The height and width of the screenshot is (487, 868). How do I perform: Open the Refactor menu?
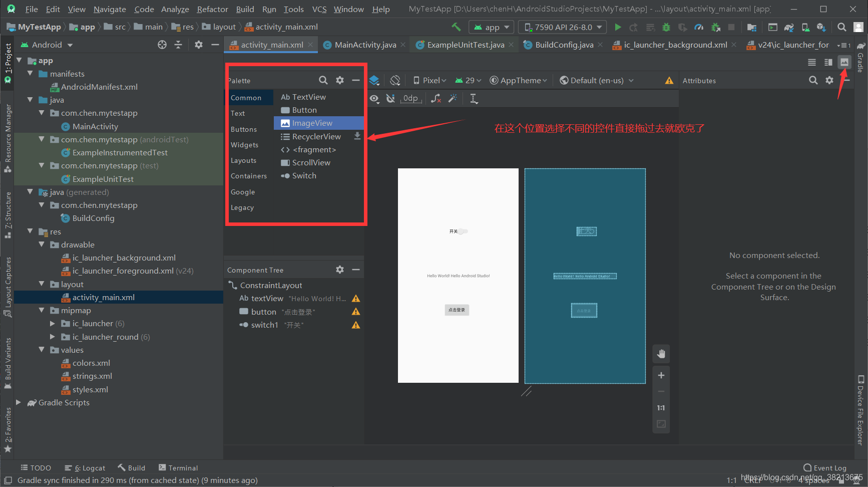click(x=212, y=9)
